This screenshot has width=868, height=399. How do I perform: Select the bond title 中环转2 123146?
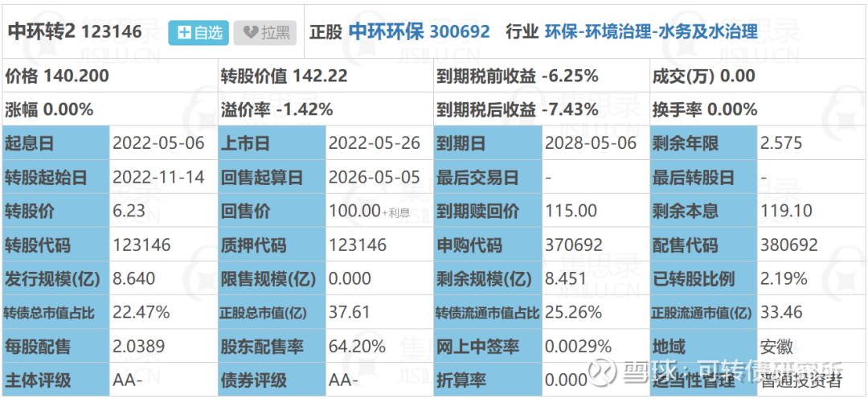tap(75, 31)
